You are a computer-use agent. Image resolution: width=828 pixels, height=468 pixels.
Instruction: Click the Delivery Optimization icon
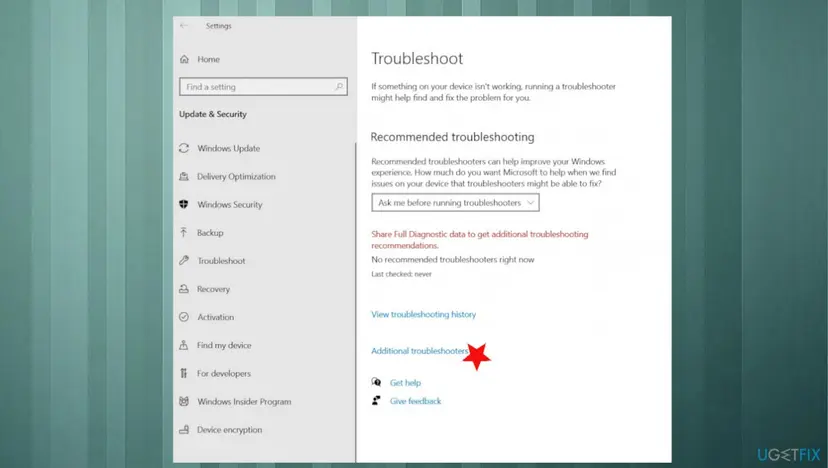coord(184,176)
